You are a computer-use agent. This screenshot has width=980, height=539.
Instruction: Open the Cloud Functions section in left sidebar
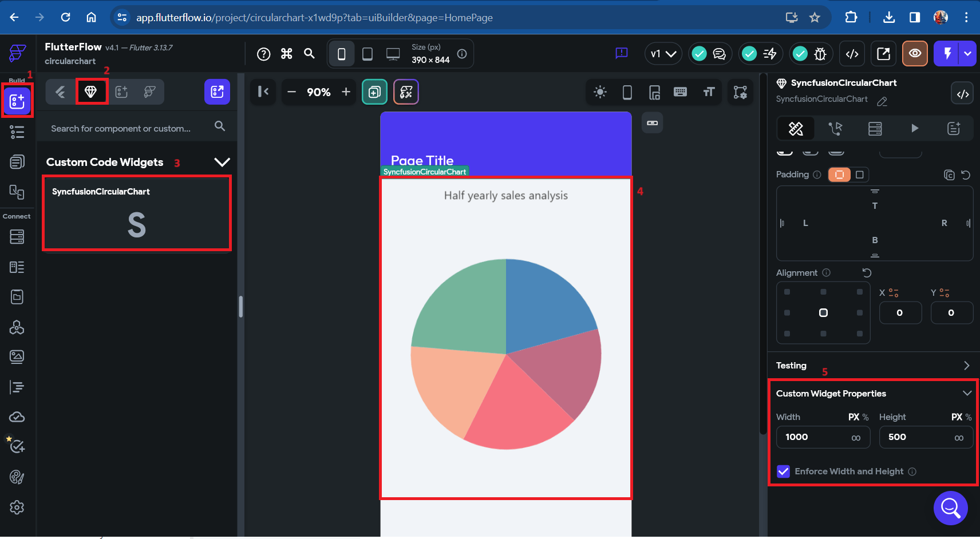(17, 417)
